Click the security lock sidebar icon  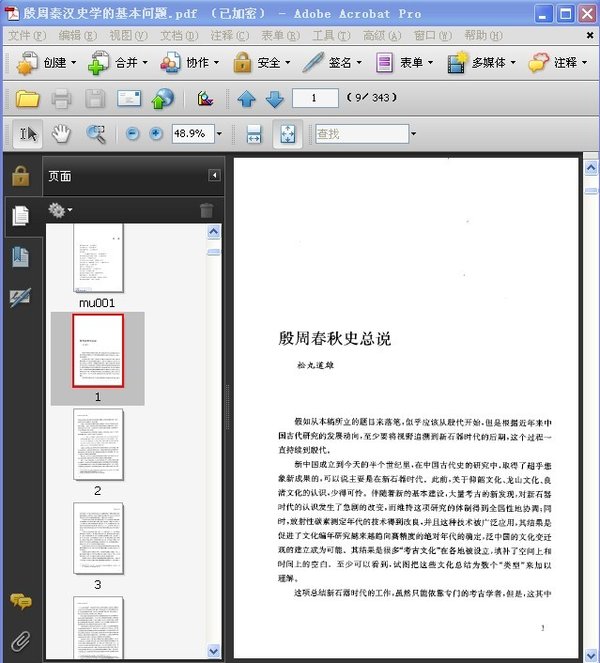pos(20,176)
